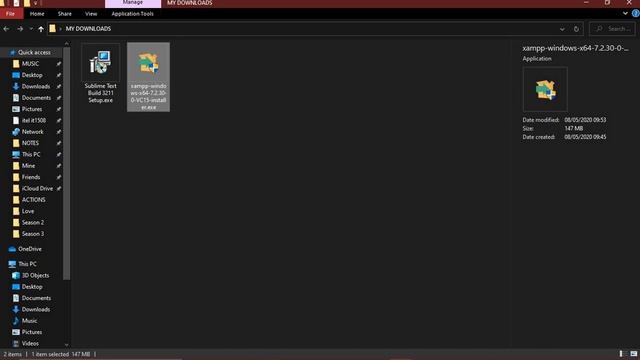Open the recent locations dropdown
This screenshot has width=640, height=360.
(x=31, y=29)
